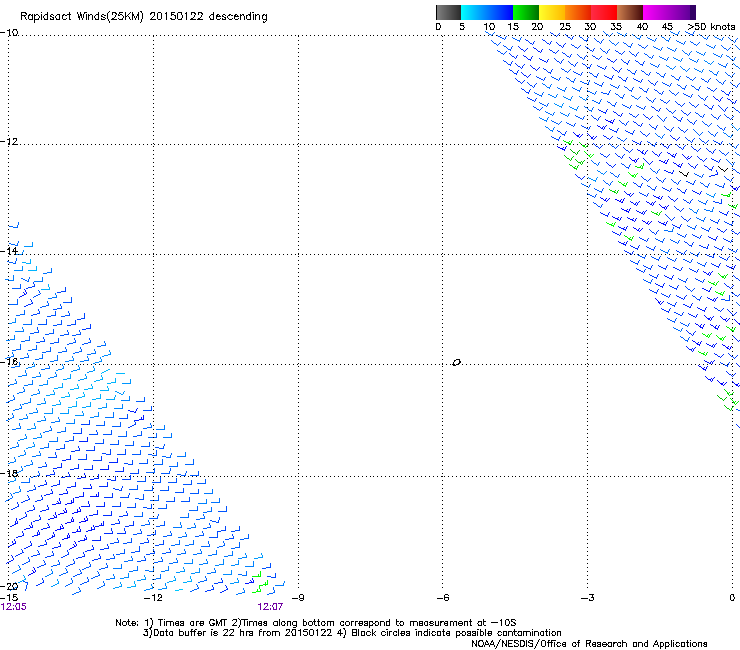Click the '-12' latitude label on left axis

pos(9,142)
